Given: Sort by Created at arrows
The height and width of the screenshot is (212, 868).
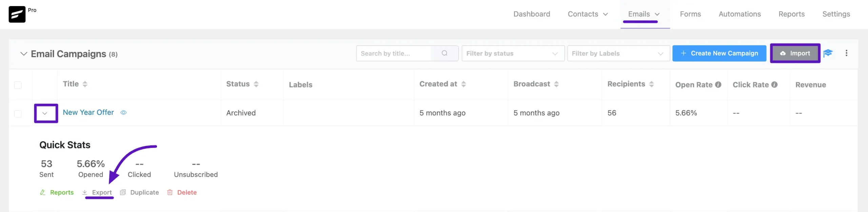Looking at the screenshot, I should coord(463,84).
